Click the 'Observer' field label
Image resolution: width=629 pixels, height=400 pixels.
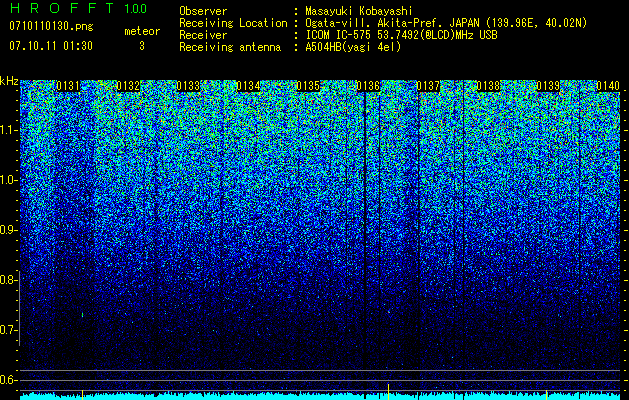click(203, 11)
